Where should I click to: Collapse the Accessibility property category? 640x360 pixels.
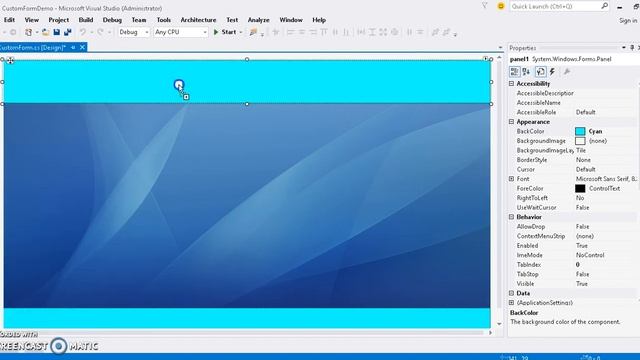[511, 84]
